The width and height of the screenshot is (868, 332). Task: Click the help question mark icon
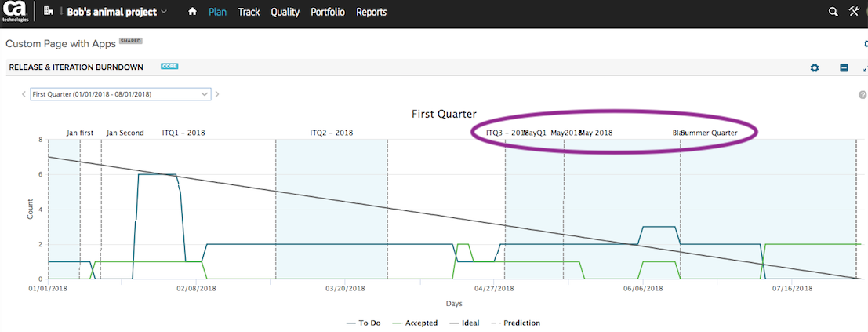(x=863, y=95)
